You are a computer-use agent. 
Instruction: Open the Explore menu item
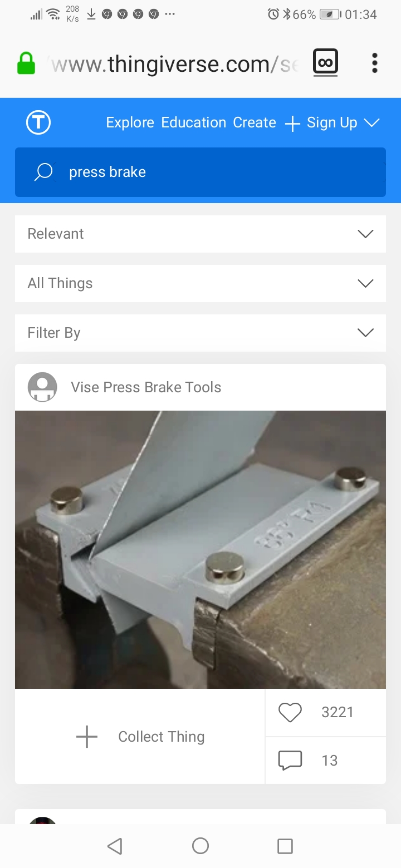(130, 122)
